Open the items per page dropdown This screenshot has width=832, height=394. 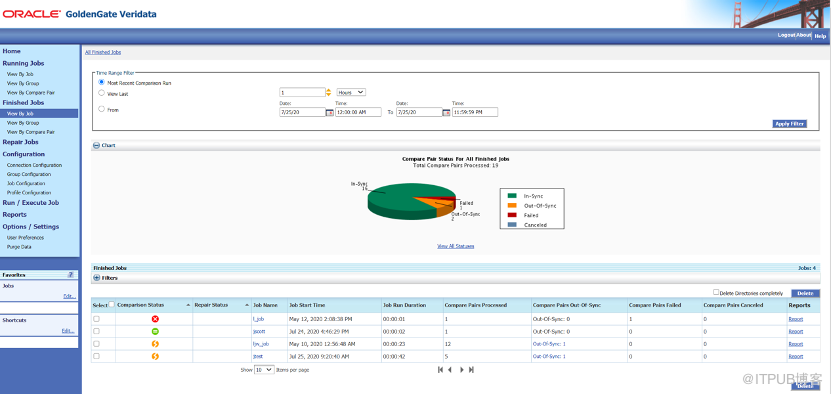[x=264, y=370]
